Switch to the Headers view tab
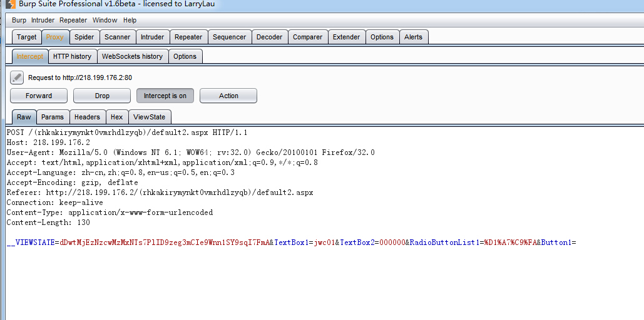The height and width of the screenshot is (320, 644). 87,117
